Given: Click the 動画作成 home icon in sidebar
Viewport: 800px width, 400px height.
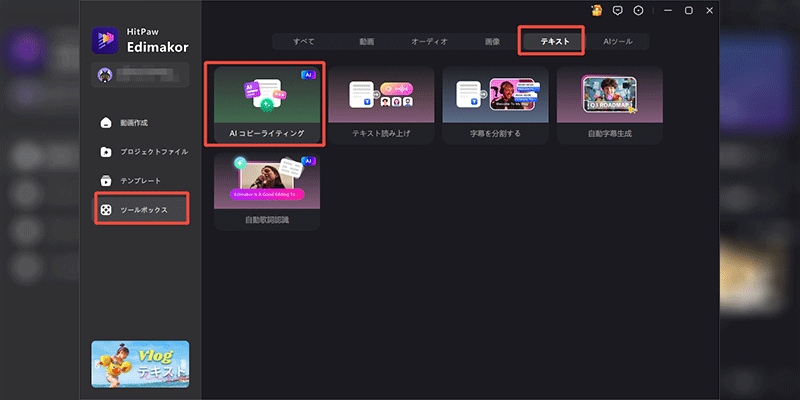Looking at the screenshot, I should click(x=106, y=123).
